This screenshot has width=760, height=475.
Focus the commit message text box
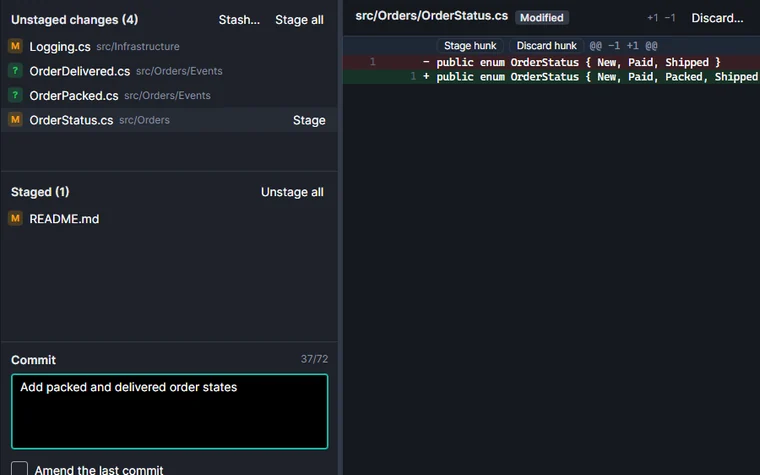[170, 412]
